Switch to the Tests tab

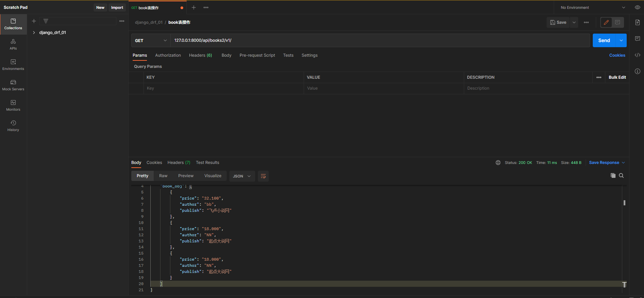coord(288,55)
